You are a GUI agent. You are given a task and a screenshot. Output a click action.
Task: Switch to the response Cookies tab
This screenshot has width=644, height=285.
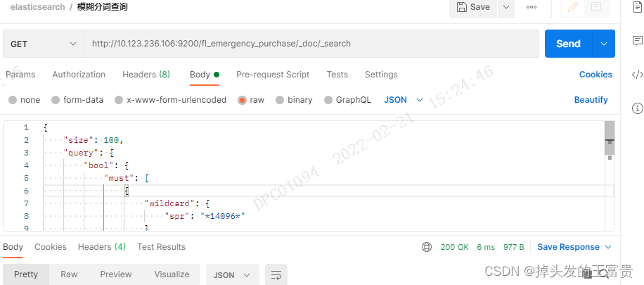coord(51,247)
